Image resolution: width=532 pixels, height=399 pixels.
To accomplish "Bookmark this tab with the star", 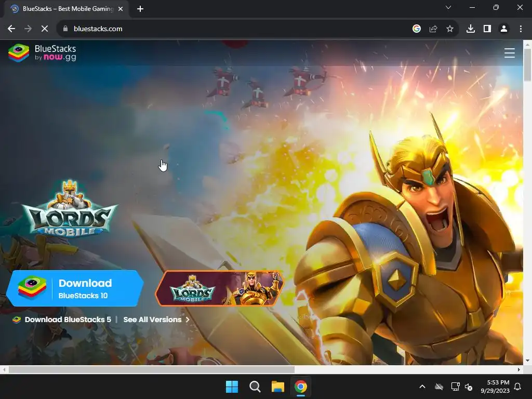I will 449,29.
